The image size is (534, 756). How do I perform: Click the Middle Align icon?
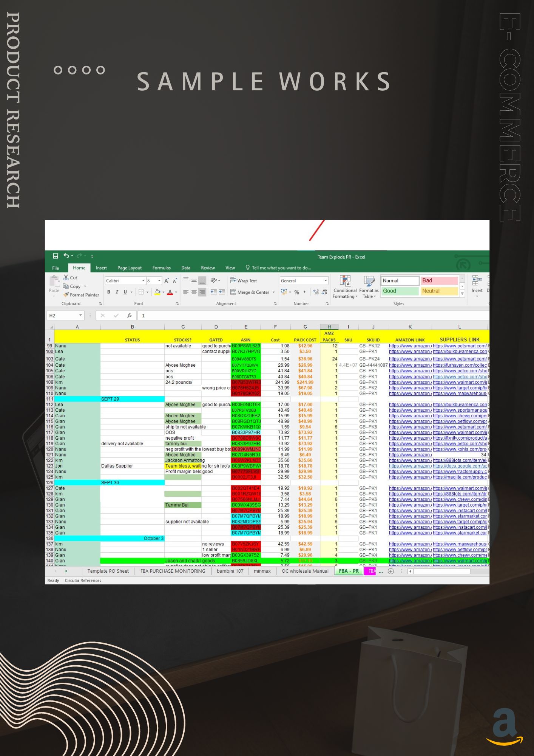(x=194, y=280)
